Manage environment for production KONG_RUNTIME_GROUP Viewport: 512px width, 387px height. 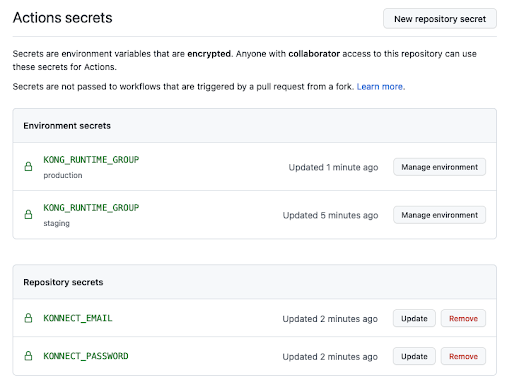coord(439,167)
